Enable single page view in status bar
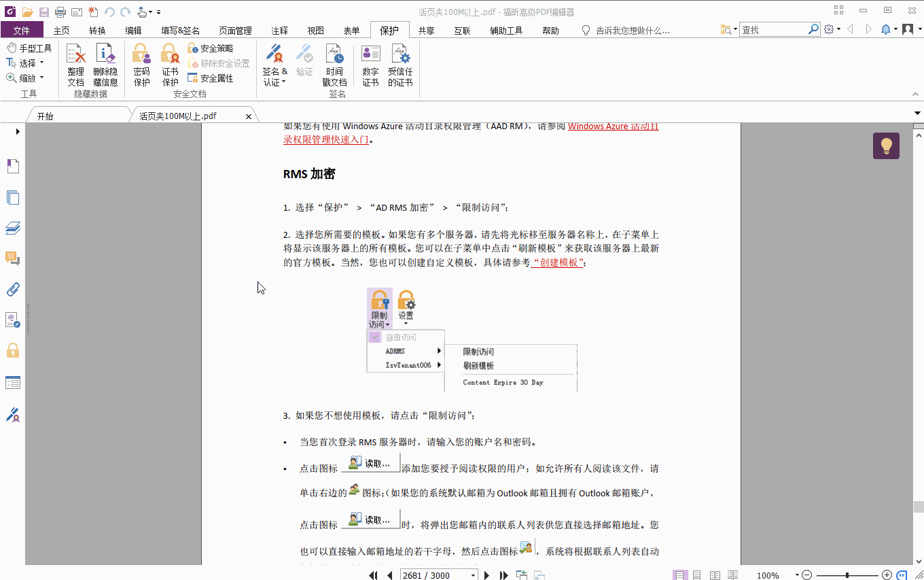Viewport: 924px width, 580px height. coord(680,575)
